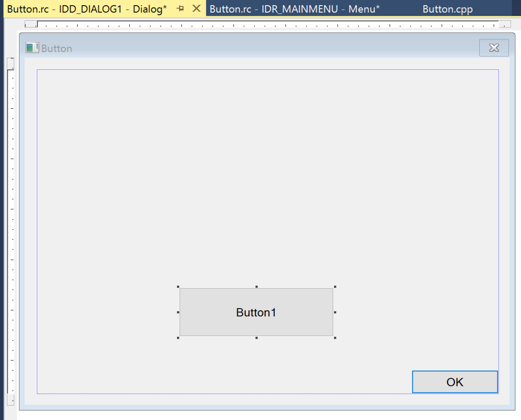Image resolution: width=521 pixels, height=420 pixels.
Task: Click the horizontal ruler's left guide handle
Action: (x=31, y=24)
